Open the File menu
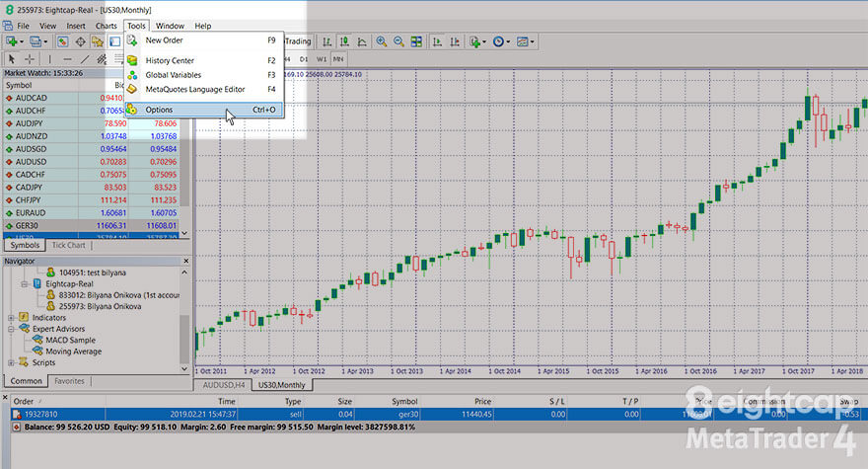 click(x=24, y=26)
